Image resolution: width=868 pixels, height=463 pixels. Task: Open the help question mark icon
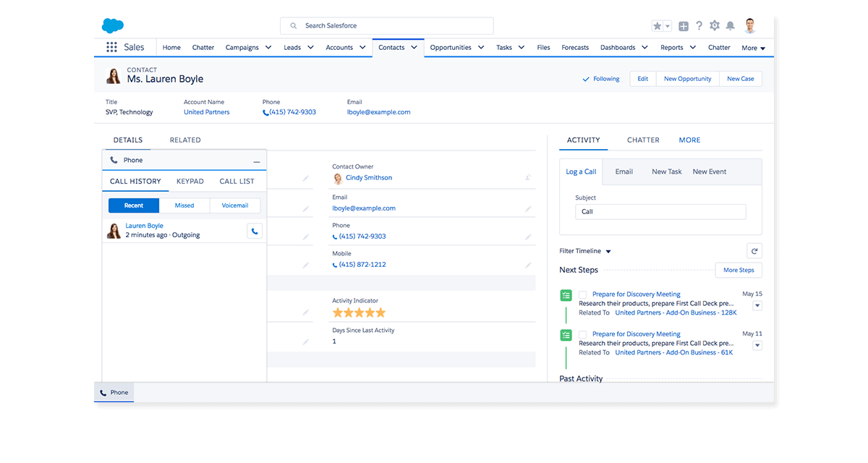(x=699, y=26)
